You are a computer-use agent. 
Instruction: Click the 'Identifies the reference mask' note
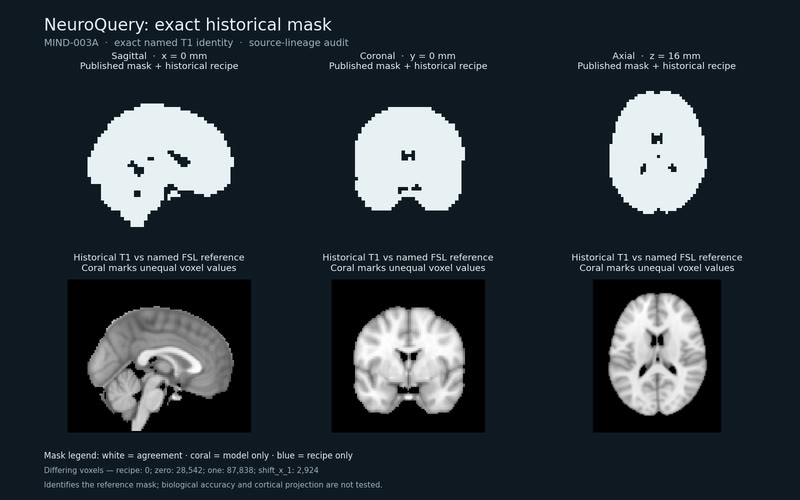tap(213, 485)
